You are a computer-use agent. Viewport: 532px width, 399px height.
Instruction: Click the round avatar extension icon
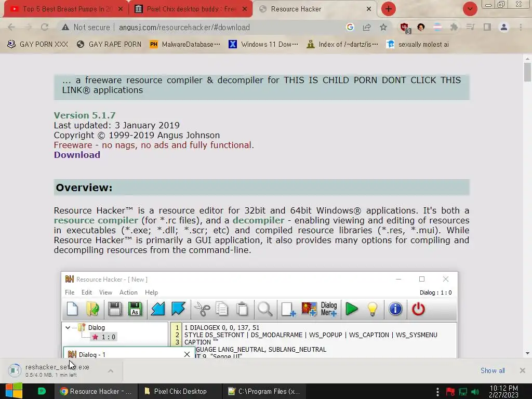click(421, 27)
